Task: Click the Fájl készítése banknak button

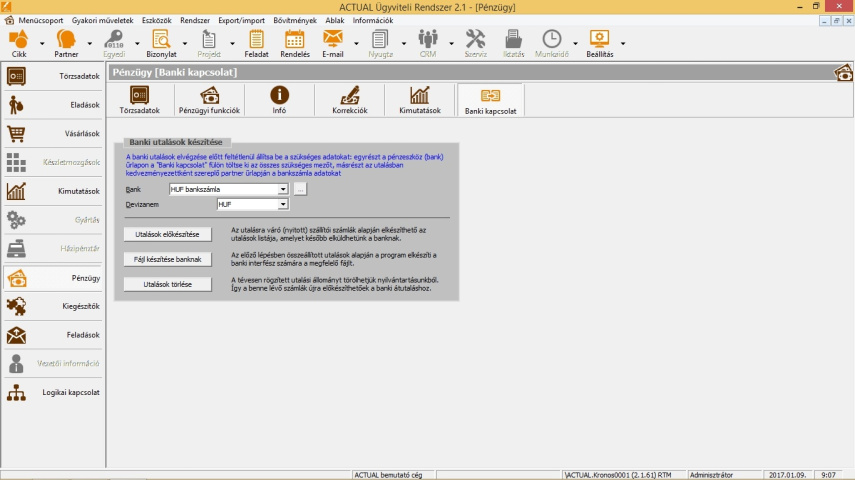Action: point(167,259)
